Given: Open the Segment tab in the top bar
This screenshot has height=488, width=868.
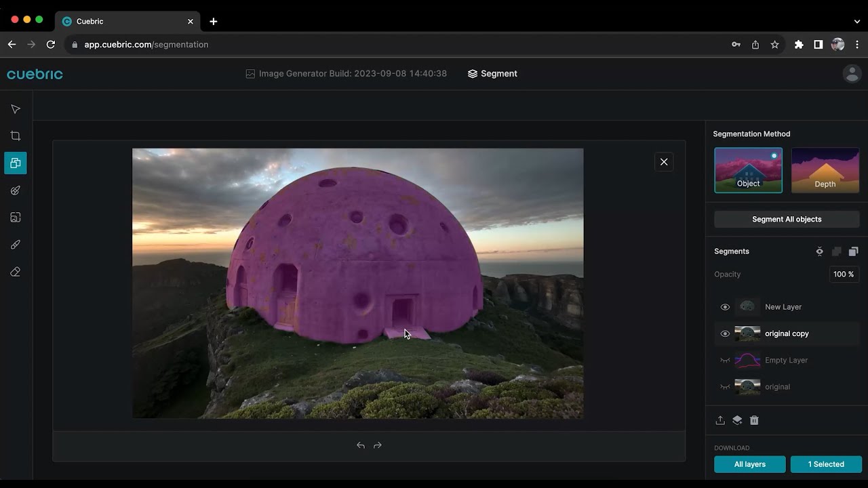Looking at the screenshot, I should tap(492, 73).
